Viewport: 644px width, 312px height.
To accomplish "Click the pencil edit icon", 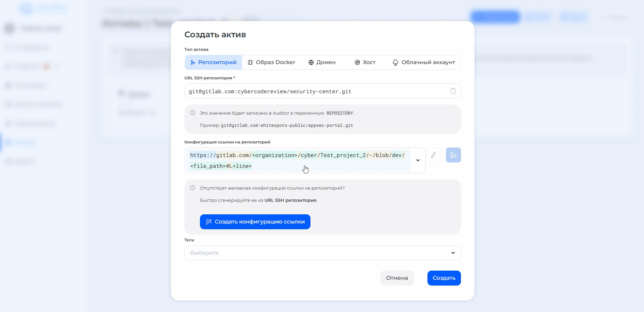I will pos(433,155).
